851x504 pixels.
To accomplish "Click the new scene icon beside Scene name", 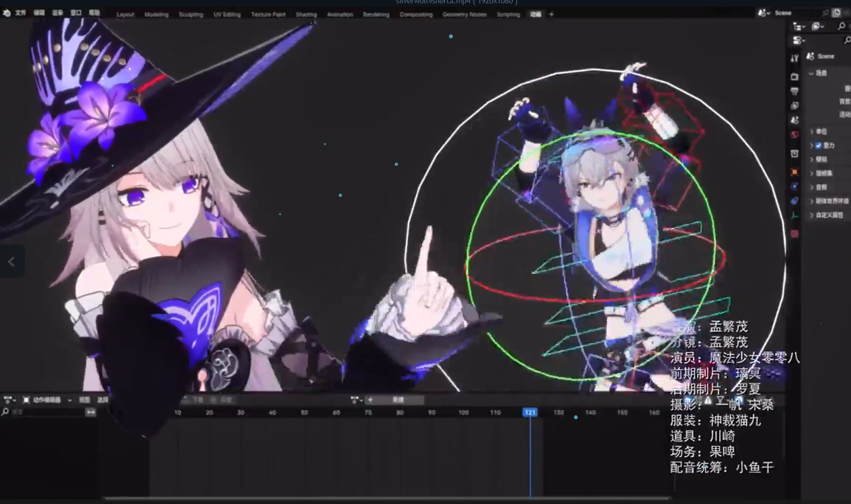I will (x=836, y=13).
